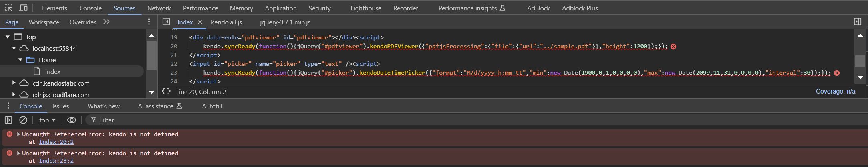Switch to the Security tab
This screenshot has width=868, height=167.
[319, 8]
